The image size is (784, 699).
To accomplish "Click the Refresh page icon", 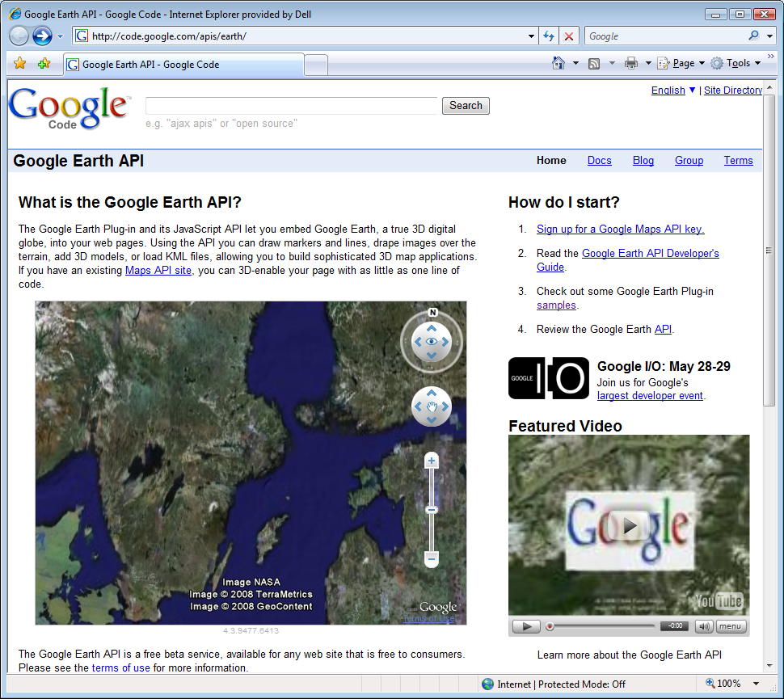I will click(x=549, y=36).
